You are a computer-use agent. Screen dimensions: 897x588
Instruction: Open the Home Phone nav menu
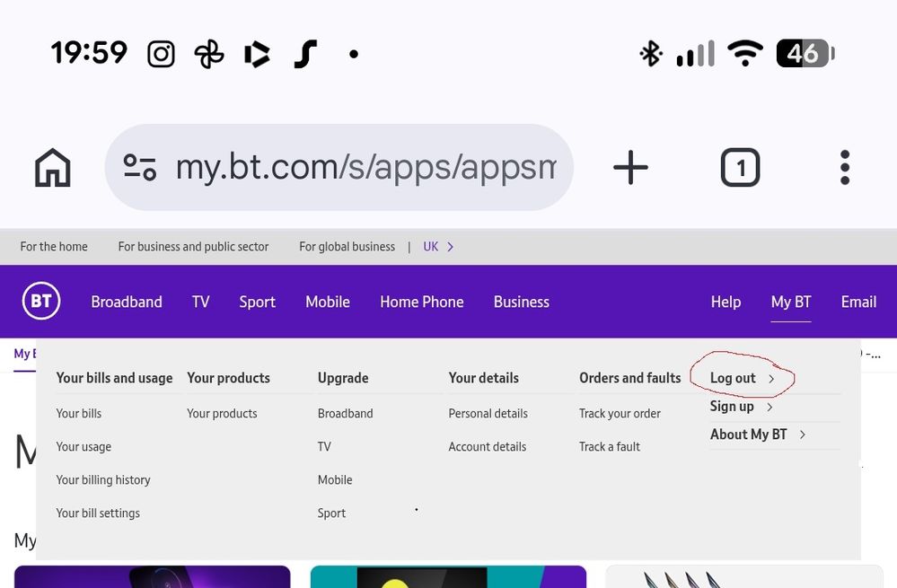pos(422,302)
